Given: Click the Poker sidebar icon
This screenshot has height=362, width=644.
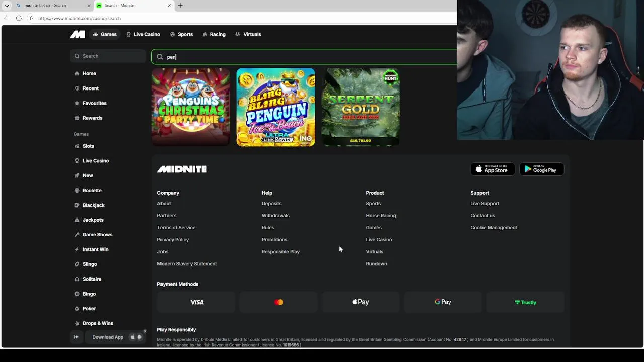Looking at the screenshot, I should point(77,309).
